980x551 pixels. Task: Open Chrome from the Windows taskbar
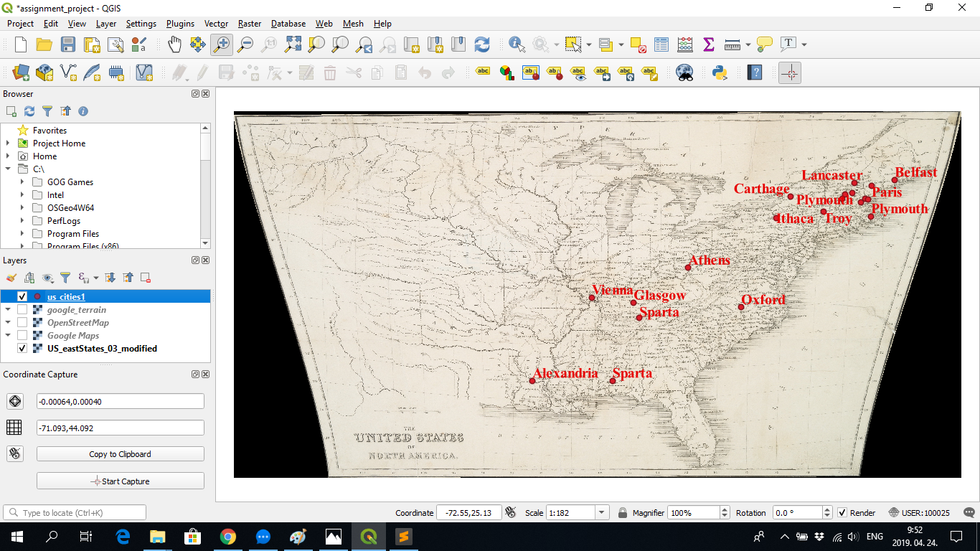point(228,537)
